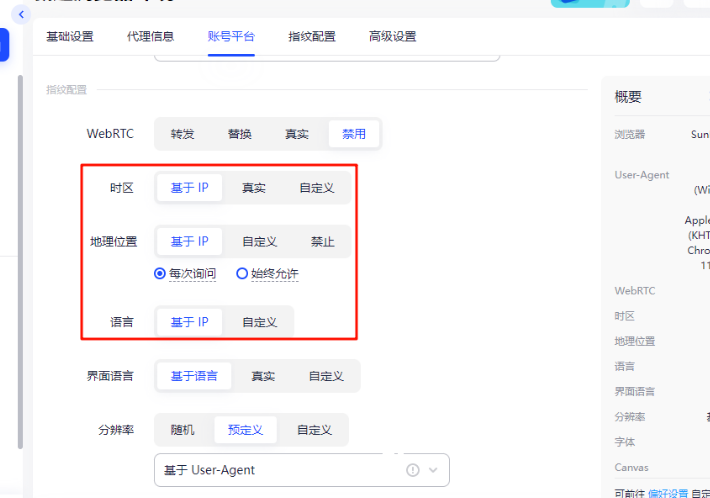Set WebRTC to 转发
710x498 pixels.
182,134
